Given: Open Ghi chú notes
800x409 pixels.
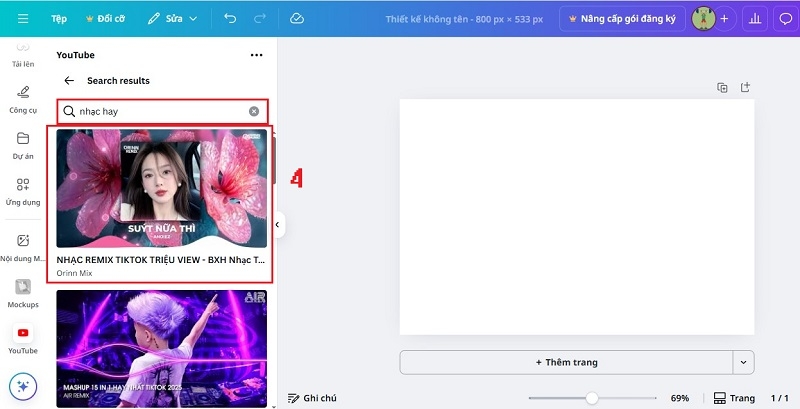Looking at the screenshot, I should pos(312,398).
